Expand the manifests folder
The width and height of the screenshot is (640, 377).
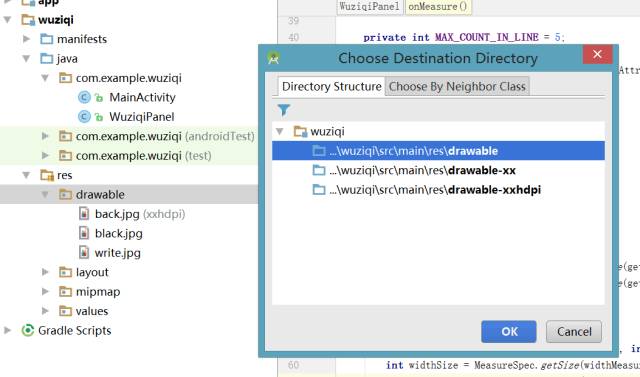(26, 39)
